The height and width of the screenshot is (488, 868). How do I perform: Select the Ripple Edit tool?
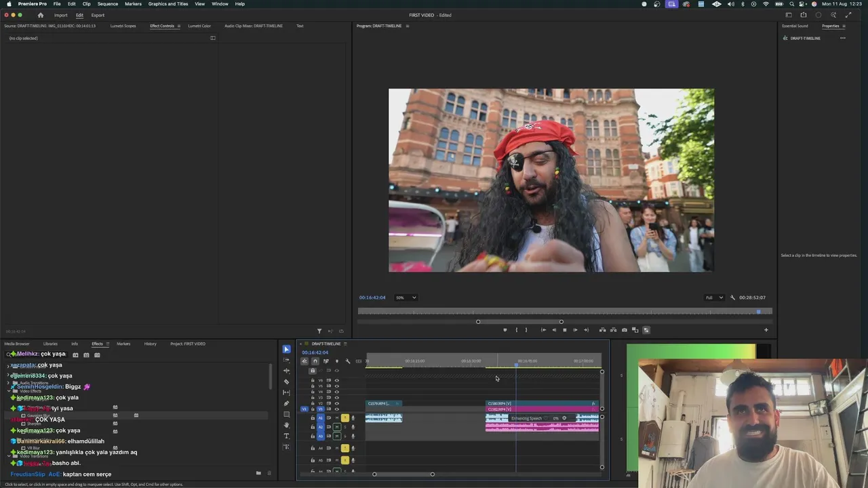pyautogui.click(x=286, y=371)
